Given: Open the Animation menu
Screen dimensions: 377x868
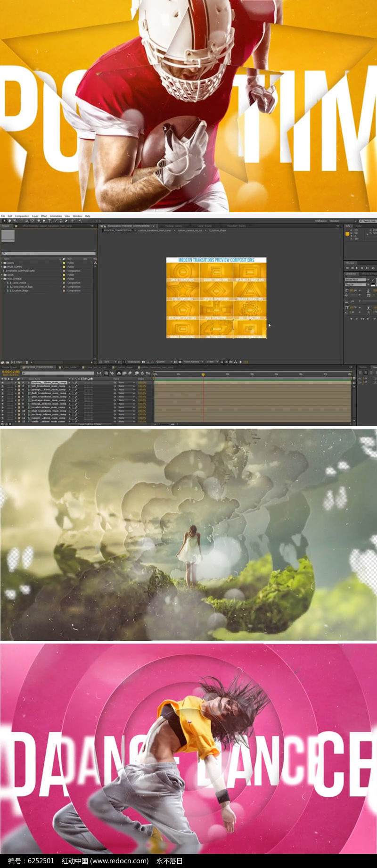Looking at the screenshot, I should 56,216.
